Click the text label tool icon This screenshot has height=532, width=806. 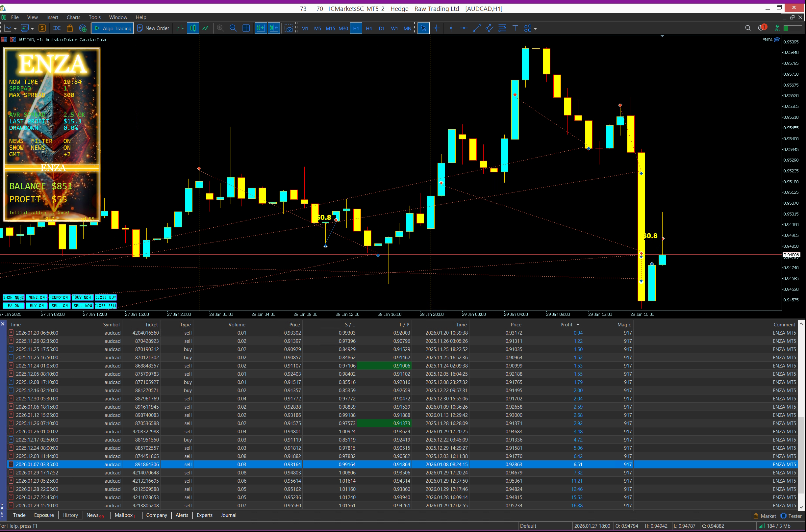coord(515,29)
